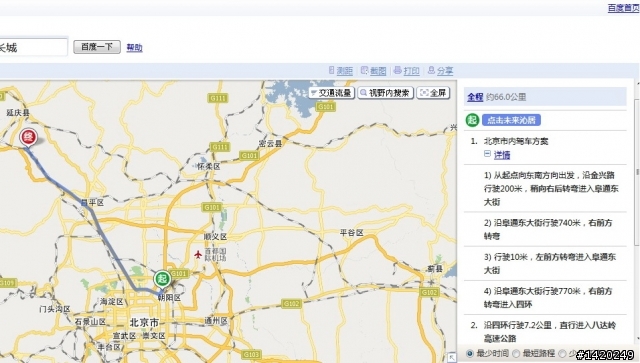Image resolution: width=640 pixels, height=363 pixels.
Task: Click the 测距 measure distance icon
Action: tap(331, 70)
